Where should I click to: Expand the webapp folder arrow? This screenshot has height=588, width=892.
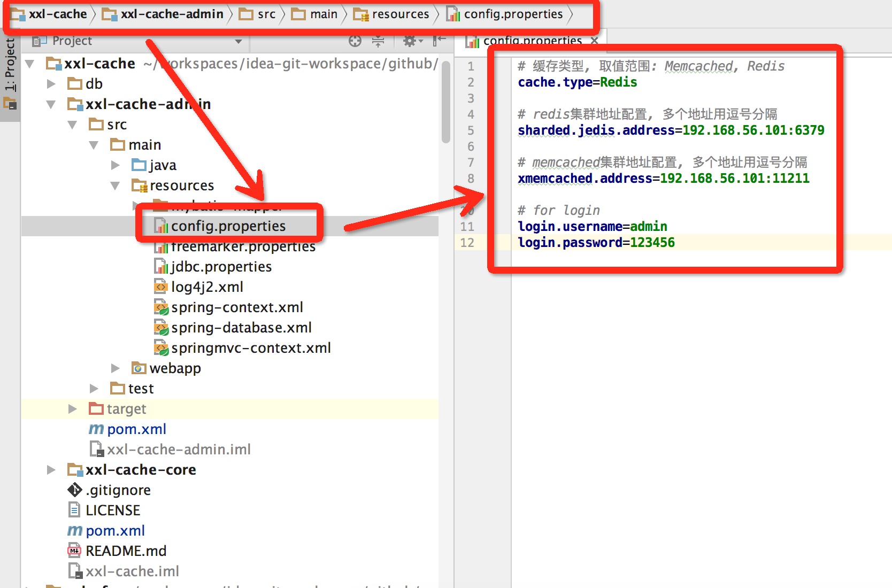pos(116,368)
